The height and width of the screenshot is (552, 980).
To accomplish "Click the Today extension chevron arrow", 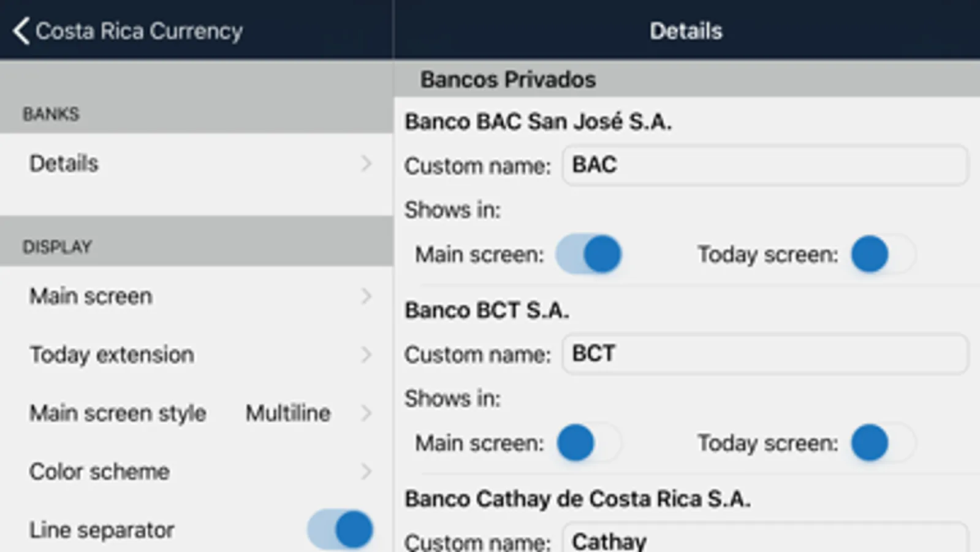I will pos(366,355).
